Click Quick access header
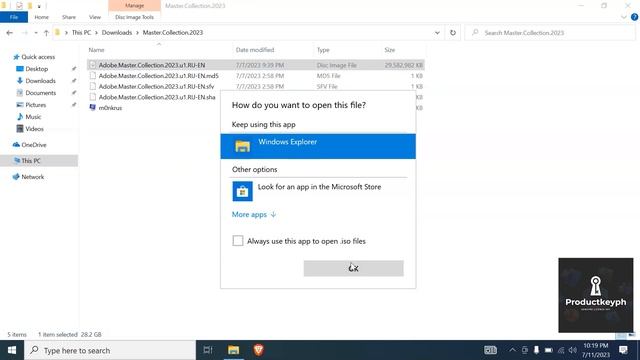The image size is (640, 360). point(38,57)
